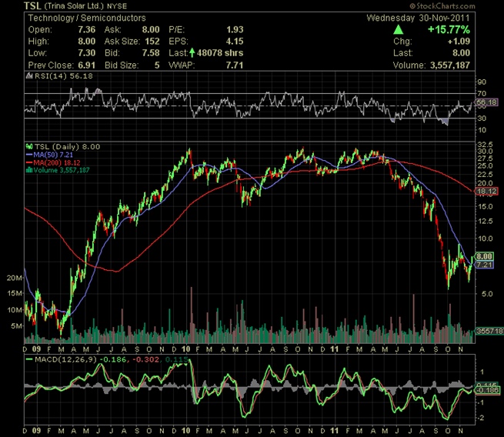The height and width of the screenshot is (437, 504).
Task: Click the 70 level label on the RSI axis
Action: 482,94
